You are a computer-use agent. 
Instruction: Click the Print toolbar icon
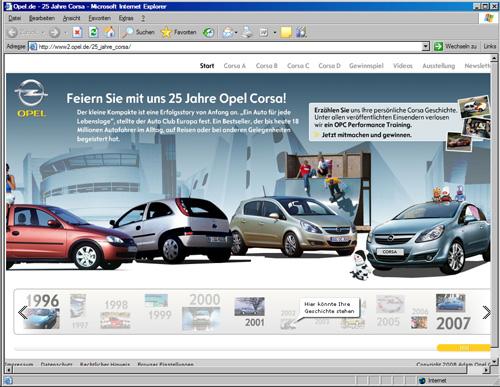(x=247, y=32)
